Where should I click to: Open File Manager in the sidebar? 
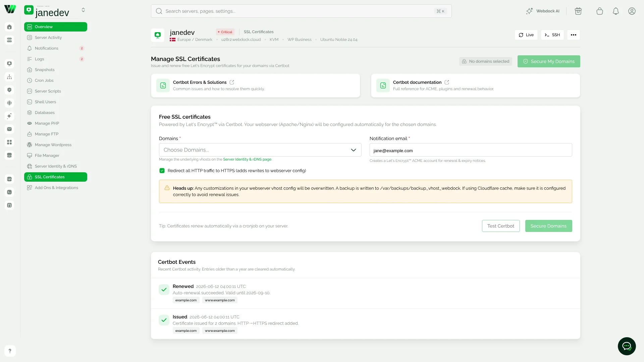[x=56, y=156]
